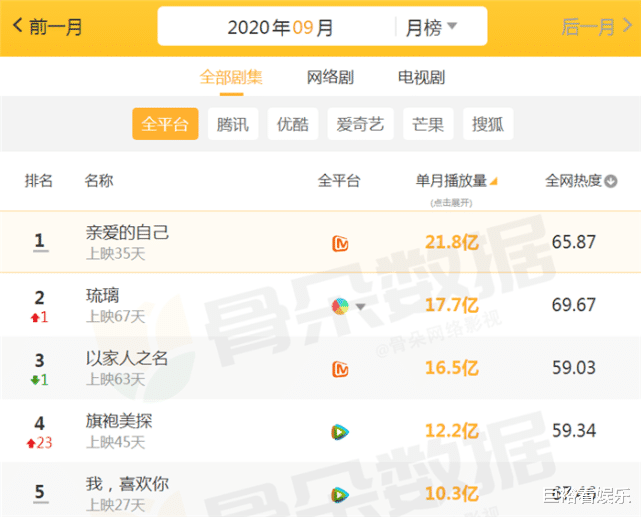Click play count 21.8亿
Screen dimensions: 641x517
(x=452, y=242)
